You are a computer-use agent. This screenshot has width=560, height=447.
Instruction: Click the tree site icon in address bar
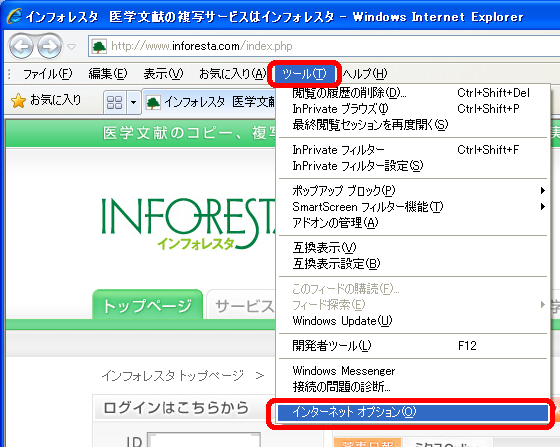click(x=99, y=46)
